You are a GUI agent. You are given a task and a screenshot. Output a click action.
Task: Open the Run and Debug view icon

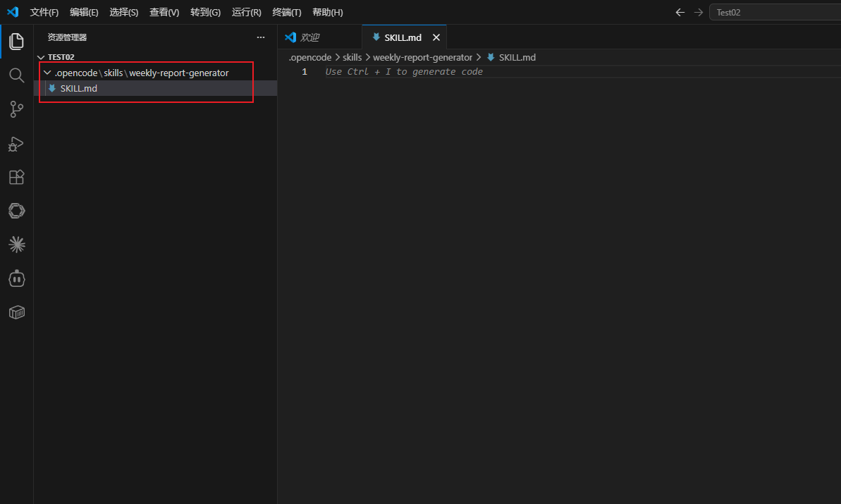point(17,143)
